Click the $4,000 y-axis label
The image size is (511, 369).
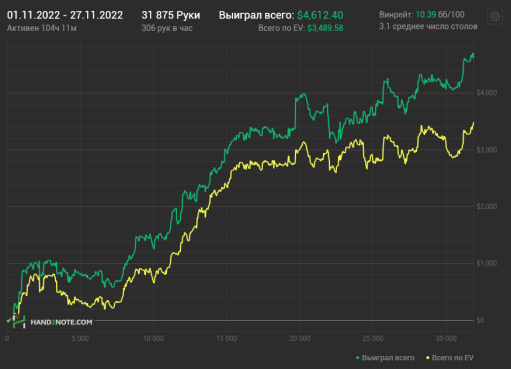pos(487,93)
